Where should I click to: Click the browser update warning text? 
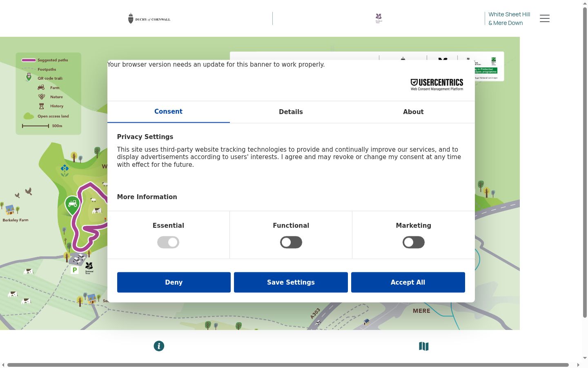pos(216,65)
